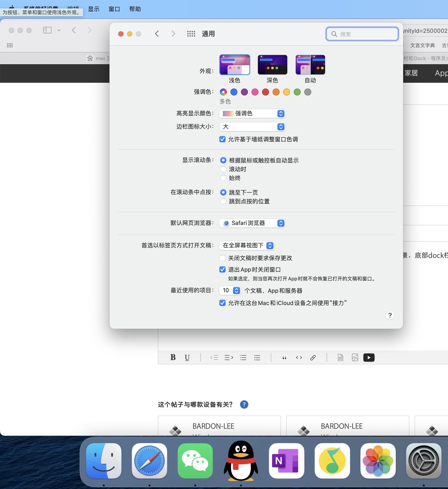The height and width of the screenshot is (489, 448).
Task: Click the insert image icon in editor
Action: (355, 357)
